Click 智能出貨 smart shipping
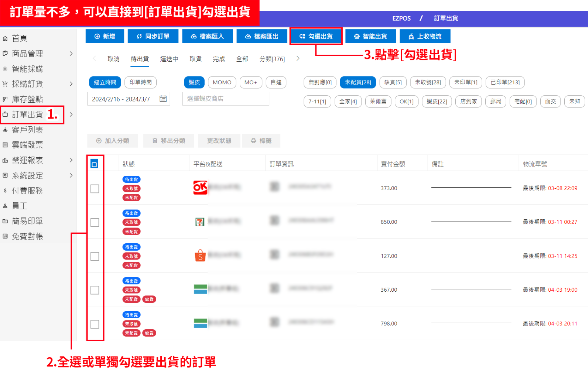The height and width of the screenshot is (377, 588). [370, 36]
